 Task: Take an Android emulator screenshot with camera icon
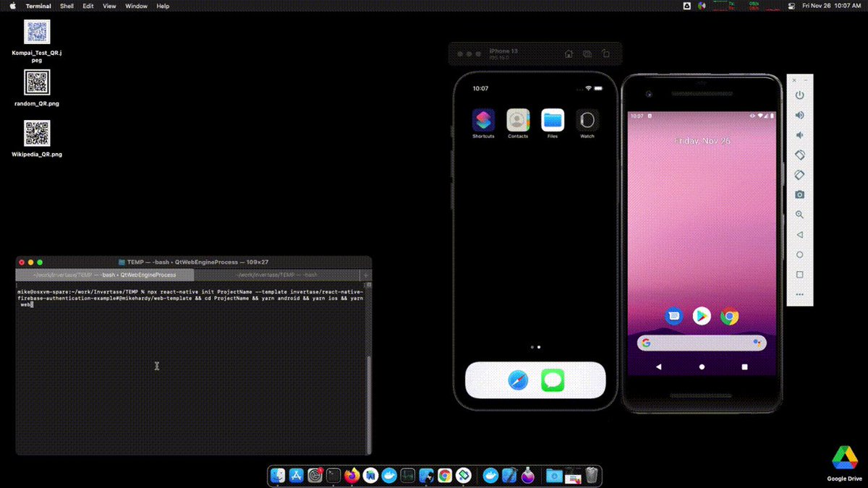tap(799, 194)
